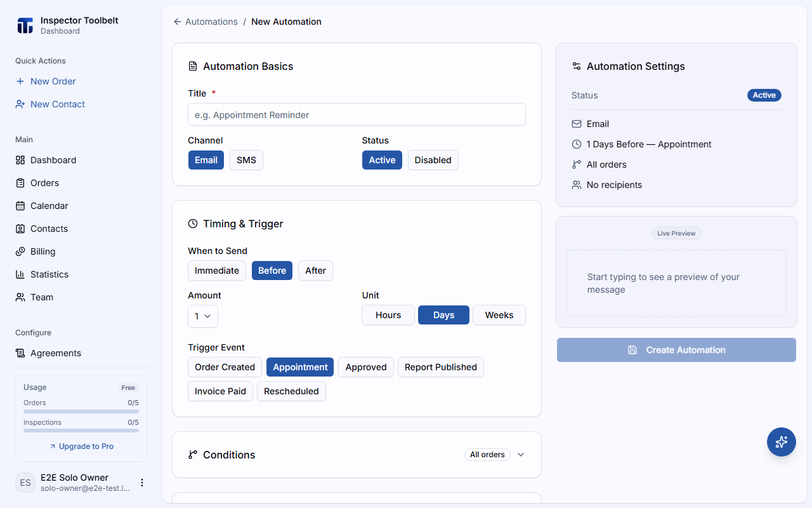Select the SMS channel option
Viewport: 812px width, 508px height.
point(246,160)
